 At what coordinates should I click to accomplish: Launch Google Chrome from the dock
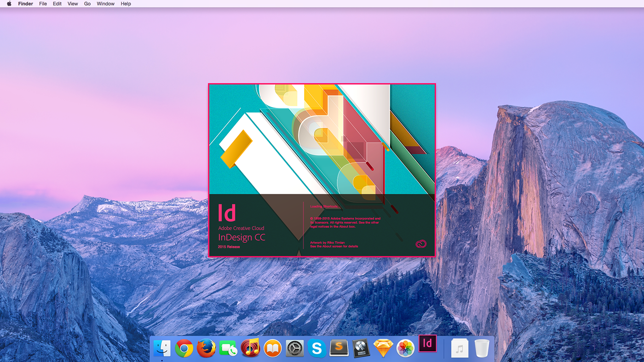[x=184, y=349]
